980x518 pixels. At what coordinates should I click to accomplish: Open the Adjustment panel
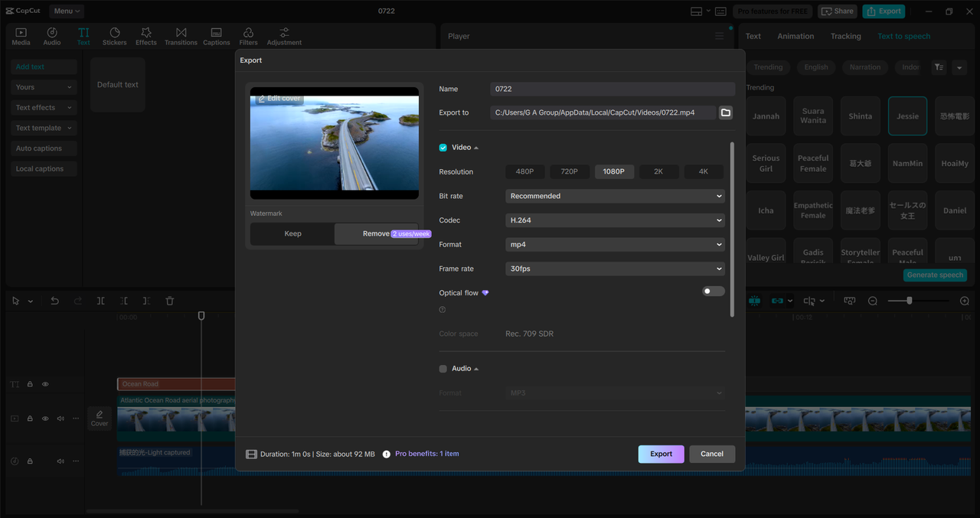[x=284, y=36]
